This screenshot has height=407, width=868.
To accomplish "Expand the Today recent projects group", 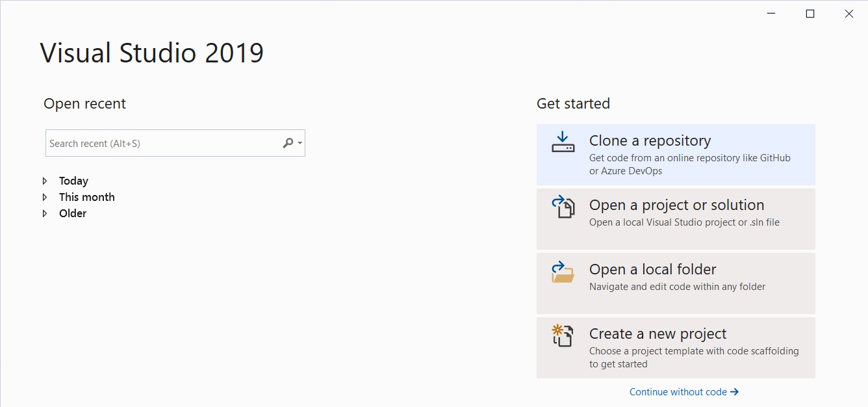I will point(45,181).
